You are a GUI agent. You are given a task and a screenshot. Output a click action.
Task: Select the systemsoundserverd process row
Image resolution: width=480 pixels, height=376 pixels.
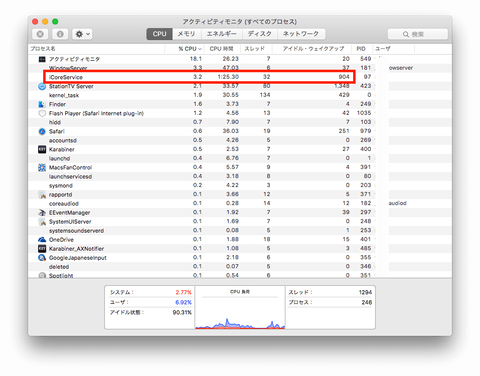[x=240, y=231]
